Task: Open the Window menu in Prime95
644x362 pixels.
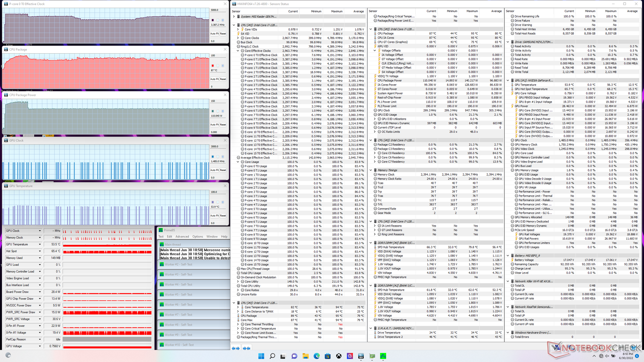Action: click(x=212, y=237)
